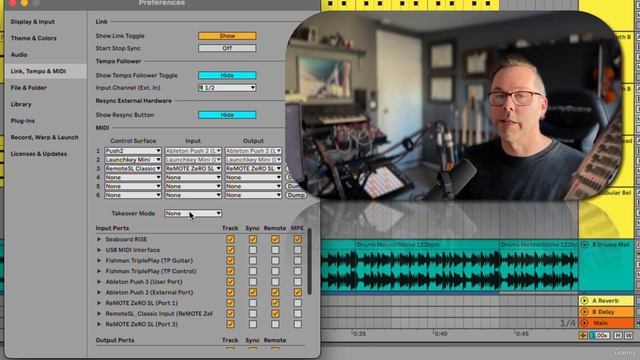This screenshot has height=360, width=640.
Task: Enable MPE for Ableton Push 3 (User Port)
Action: pyautogui.click(x=298, y=282)
